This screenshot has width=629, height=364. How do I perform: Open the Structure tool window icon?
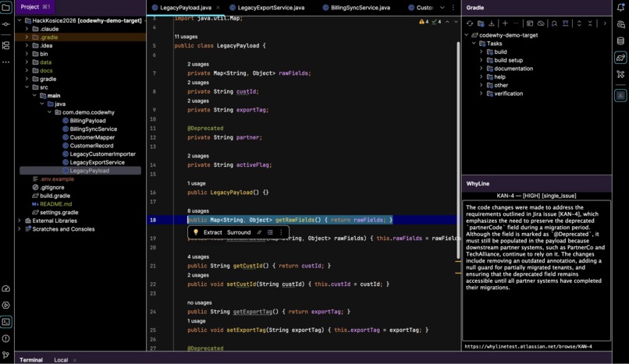(6, 45)
